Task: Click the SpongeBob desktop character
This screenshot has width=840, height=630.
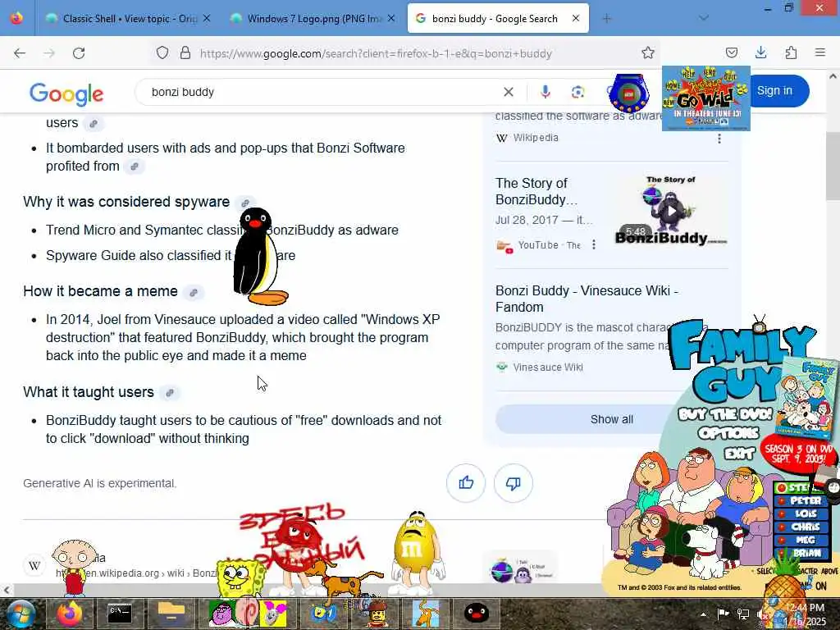Action: (240, 578)
